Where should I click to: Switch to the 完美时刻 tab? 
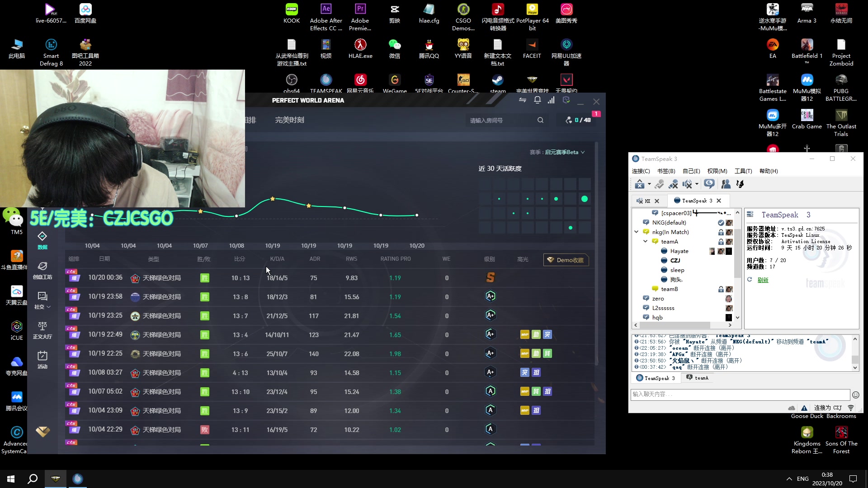(289, 120)
